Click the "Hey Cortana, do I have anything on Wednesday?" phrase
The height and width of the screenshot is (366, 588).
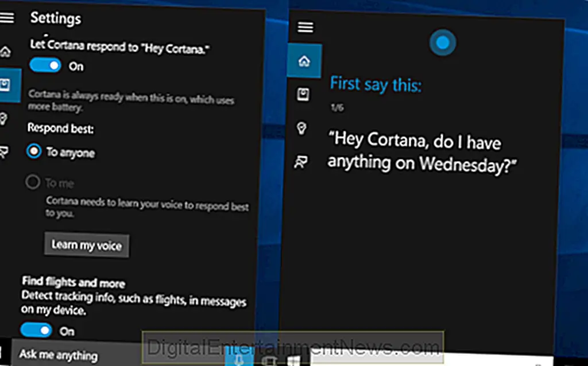point(422,153)
